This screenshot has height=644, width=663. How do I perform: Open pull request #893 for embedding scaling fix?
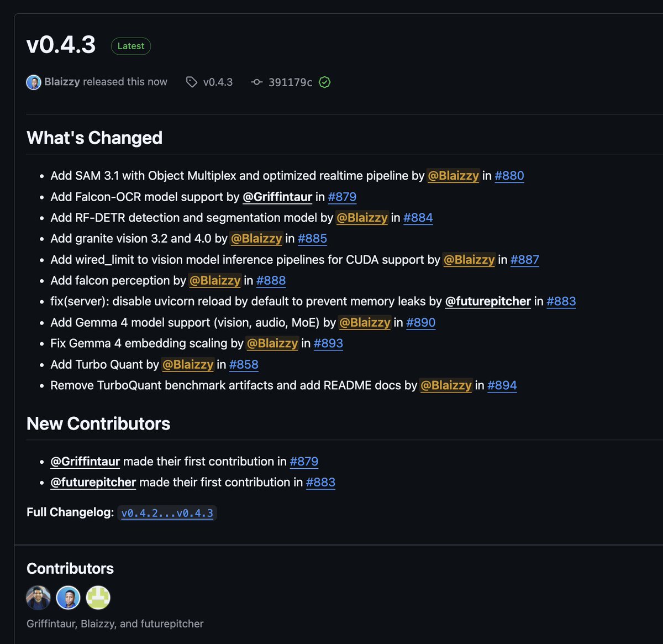[x=328, y=343]
